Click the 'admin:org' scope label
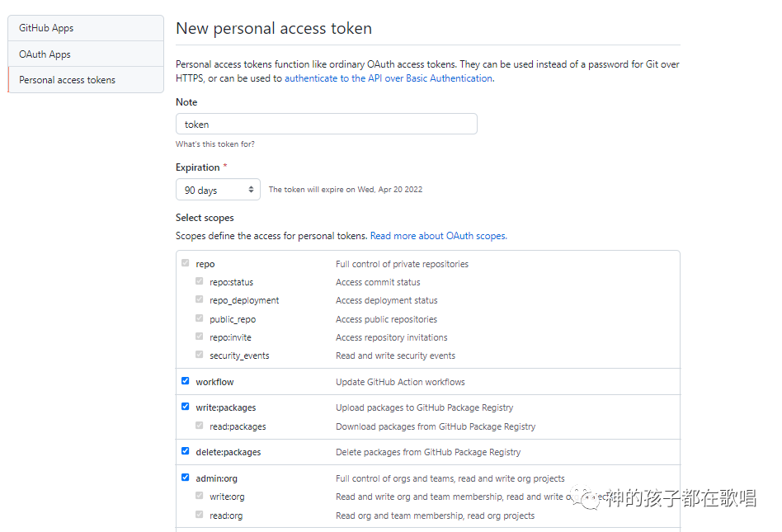The width and height of the screenshot is (782, 532). (216, 478)
